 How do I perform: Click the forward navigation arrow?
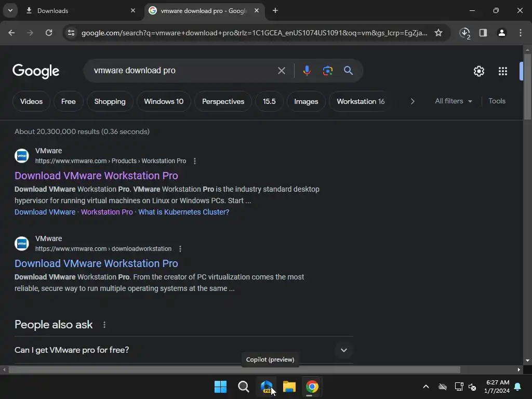pyautogui.click(x=30, y=33)
